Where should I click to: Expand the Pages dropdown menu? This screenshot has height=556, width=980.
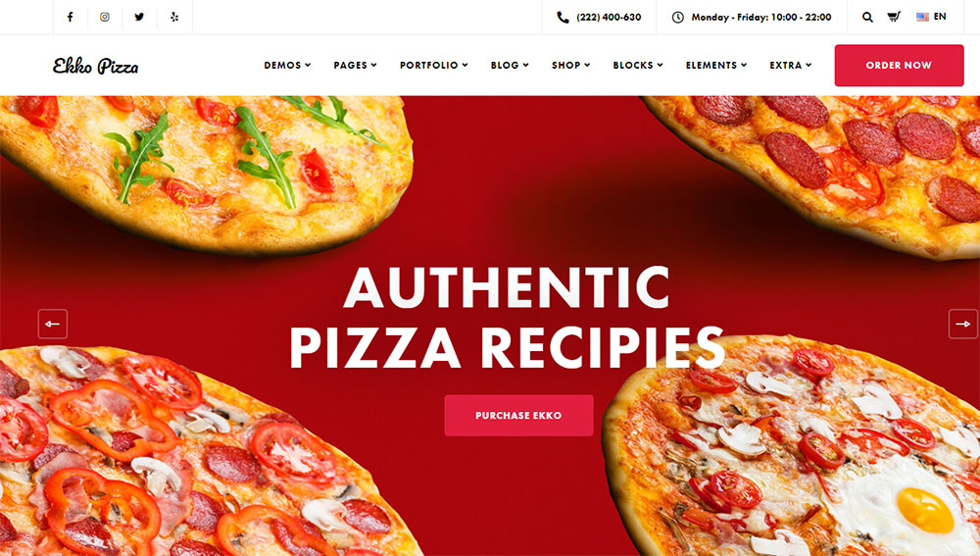point(355,65)
